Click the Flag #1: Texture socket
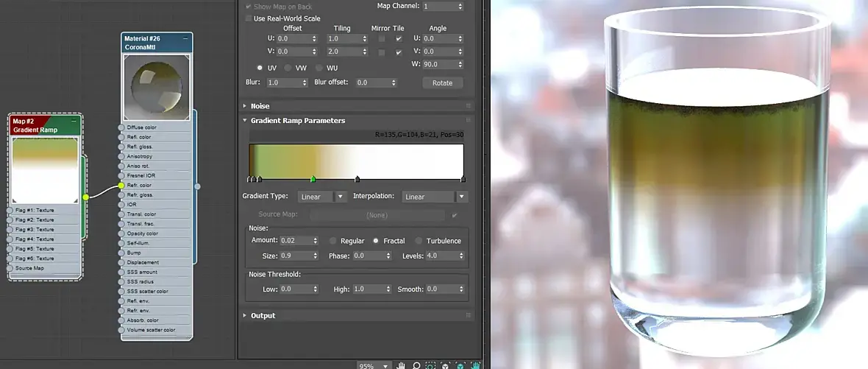This screenshot has width=868, height=369. [x=10, y=211]
